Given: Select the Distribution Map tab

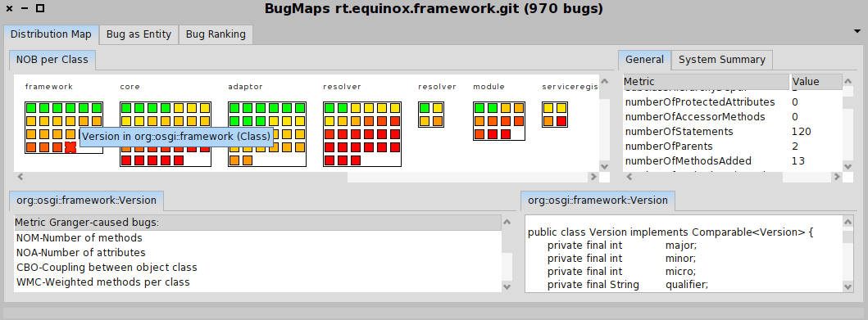Looking at the screenshot, I should point(51,34).
